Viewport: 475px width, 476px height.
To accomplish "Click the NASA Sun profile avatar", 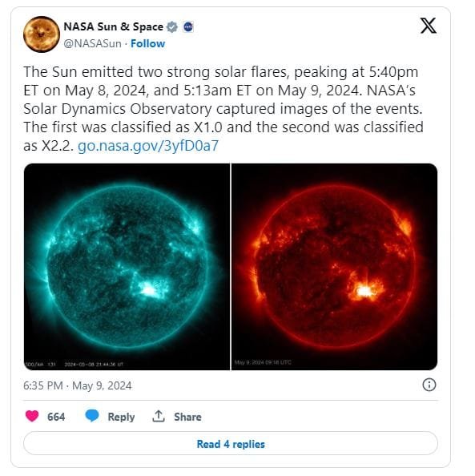I will click(x=42, y=34).
